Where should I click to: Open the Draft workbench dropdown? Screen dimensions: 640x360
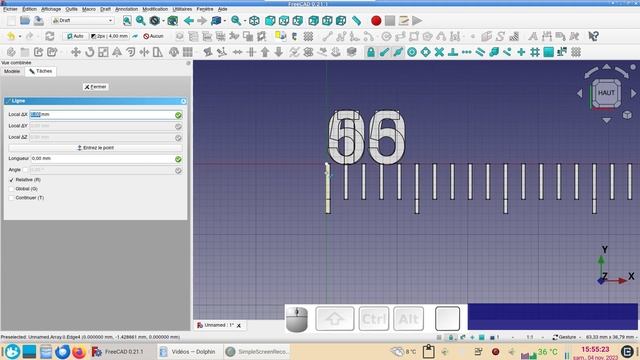tap(82, 20)
